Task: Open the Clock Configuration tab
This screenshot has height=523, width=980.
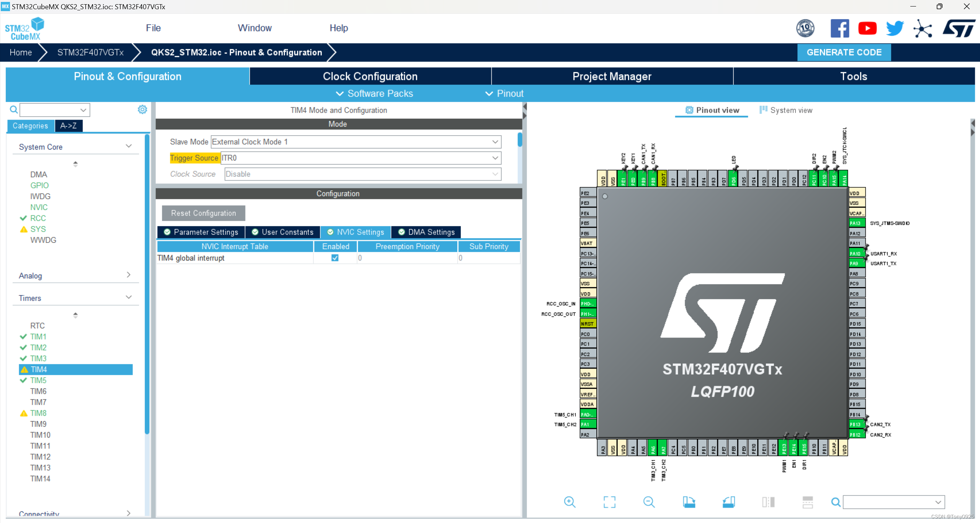Action: [370, 76]
